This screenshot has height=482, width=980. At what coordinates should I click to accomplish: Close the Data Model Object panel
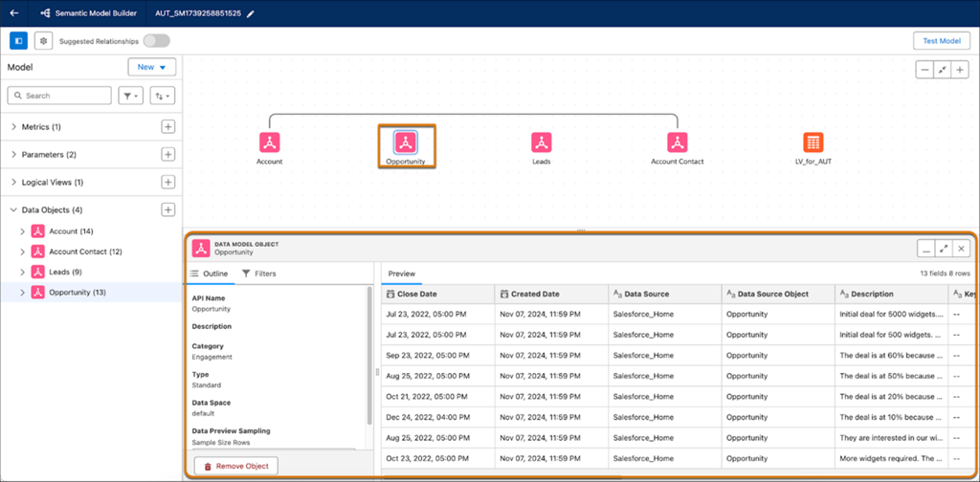coord(961,249)
